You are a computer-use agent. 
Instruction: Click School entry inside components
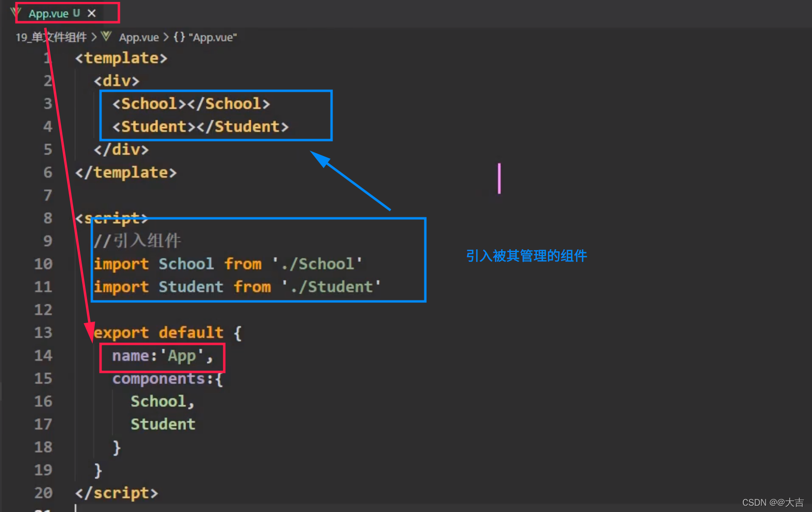(x=162, y=401)
